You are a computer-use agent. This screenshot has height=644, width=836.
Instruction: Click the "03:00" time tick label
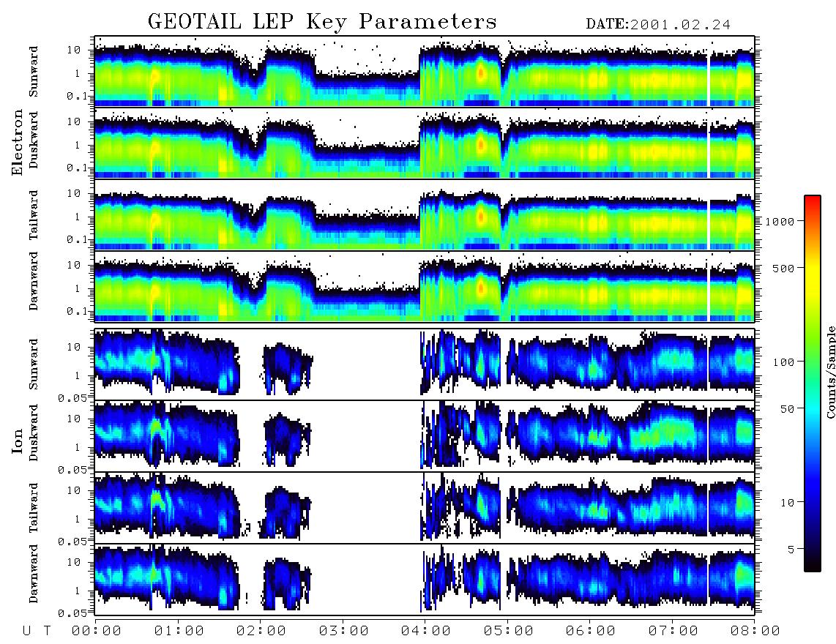344,631
